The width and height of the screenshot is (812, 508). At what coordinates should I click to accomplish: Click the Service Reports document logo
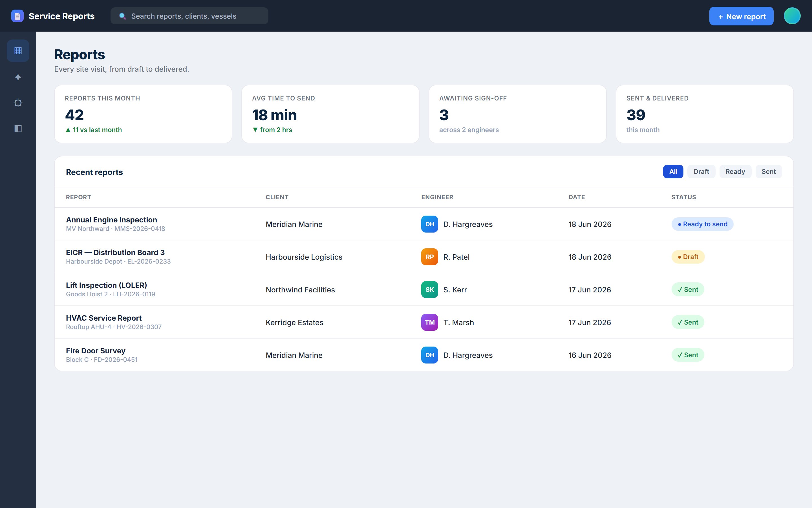pos(17,16)
